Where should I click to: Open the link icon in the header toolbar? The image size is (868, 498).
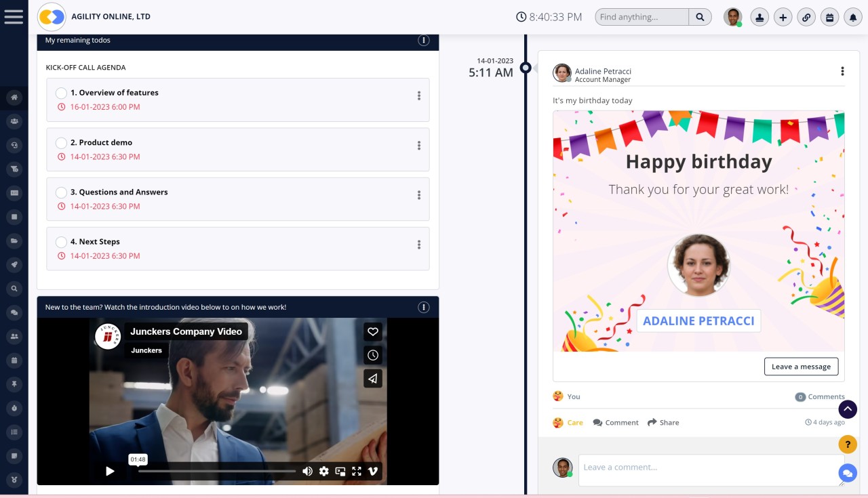click(x=806, y=17)
